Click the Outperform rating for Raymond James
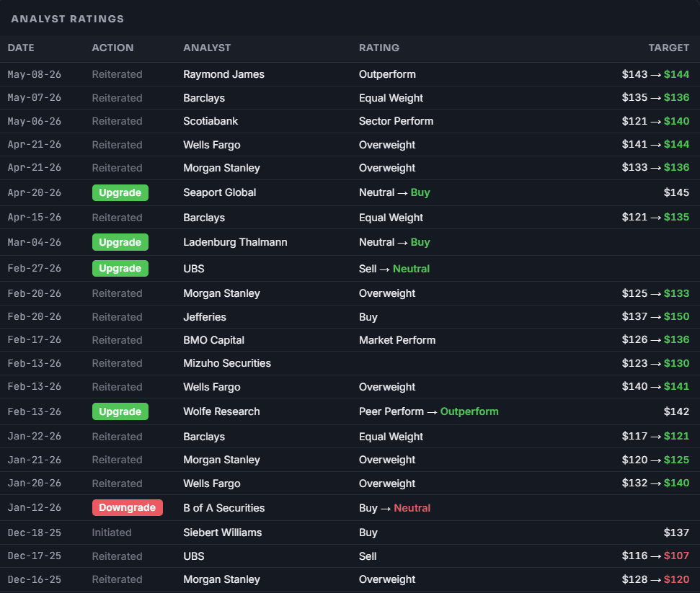Image resolution: width=700 pixels, height=593 pixels. coord(387,74)
